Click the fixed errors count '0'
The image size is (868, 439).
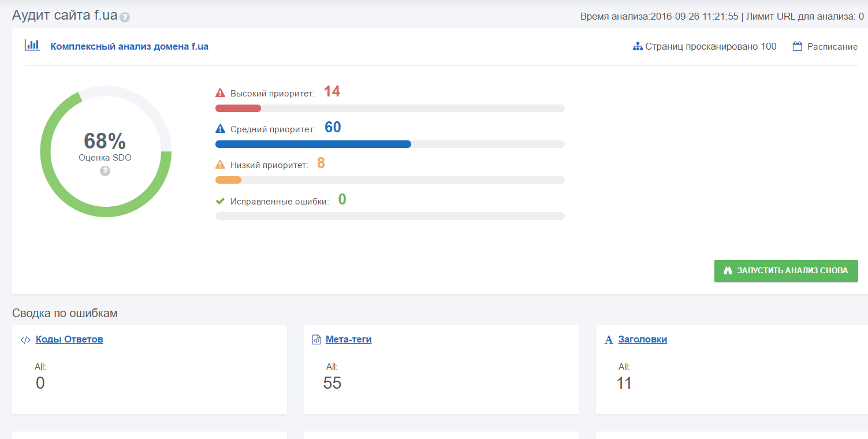pyautogui.click(x=342, y=199)
